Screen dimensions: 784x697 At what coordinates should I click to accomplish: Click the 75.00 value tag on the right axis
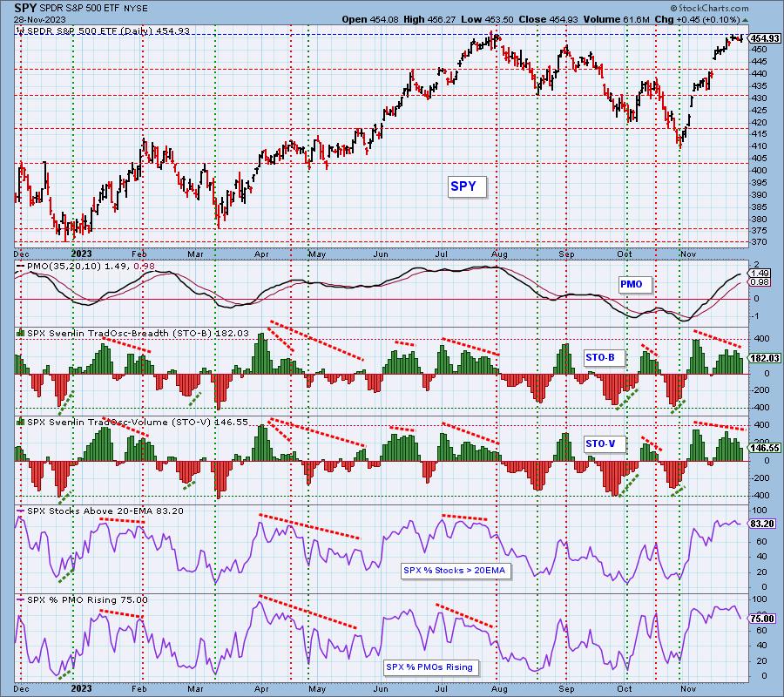pos(763,619)
